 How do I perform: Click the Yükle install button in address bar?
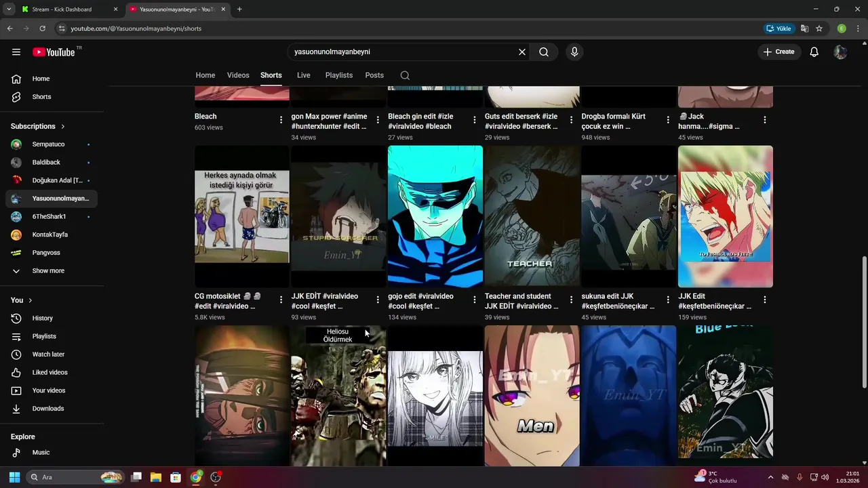coord(778,28)
